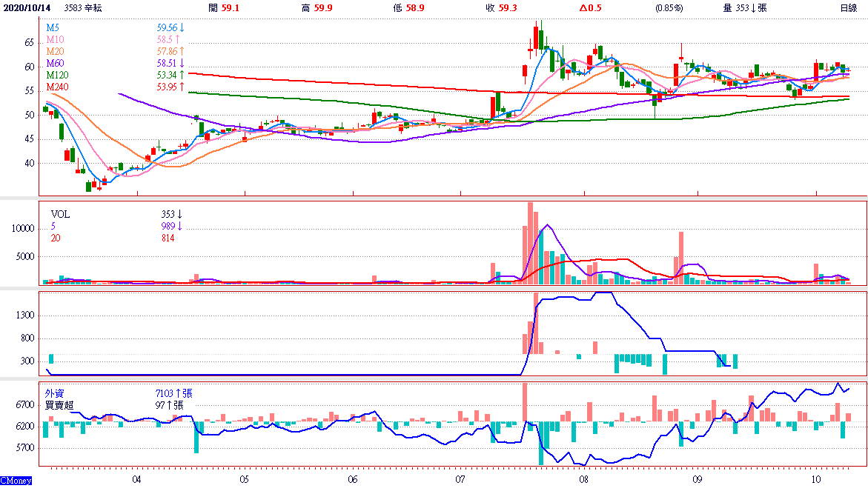Click the 日線 period label
868x494 pixels.
(848, 8)
